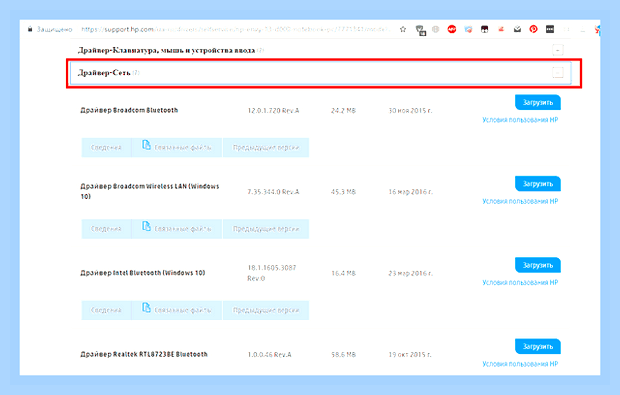
Task: Click version 7.35.344.0 Rev.A text
Action: pos(273,192)
